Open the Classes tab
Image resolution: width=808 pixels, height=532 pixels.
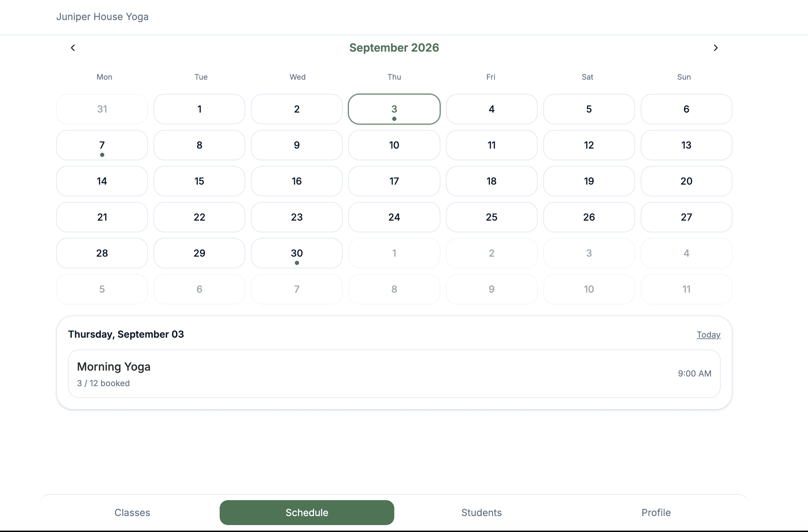coord(132,513)
